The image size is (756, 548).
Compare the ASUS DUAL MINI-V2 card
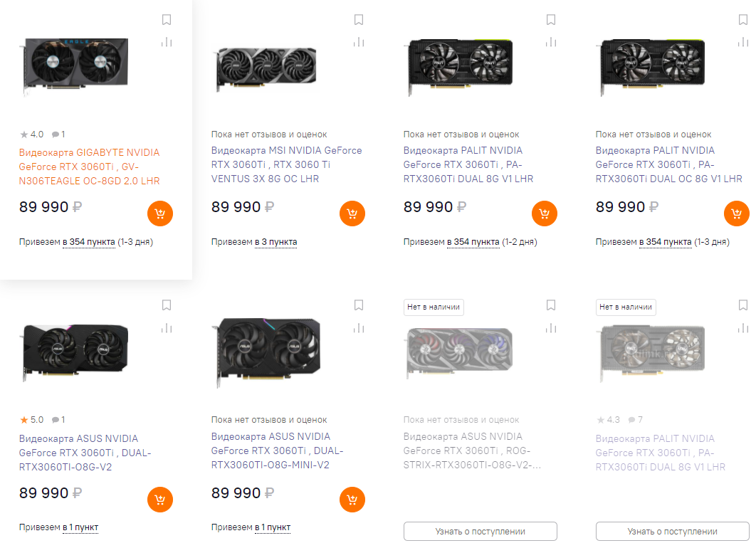pos(359,328)
